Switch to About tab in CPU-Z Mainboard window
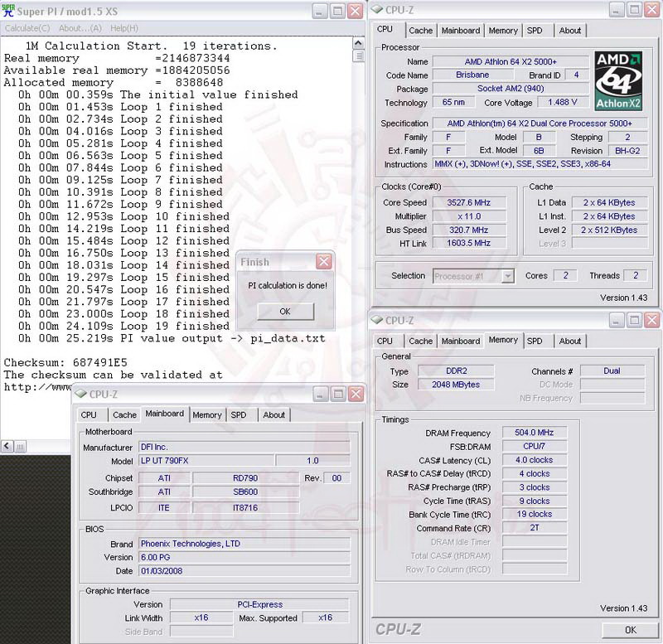 pyautogui.click(x=273, y=414)
